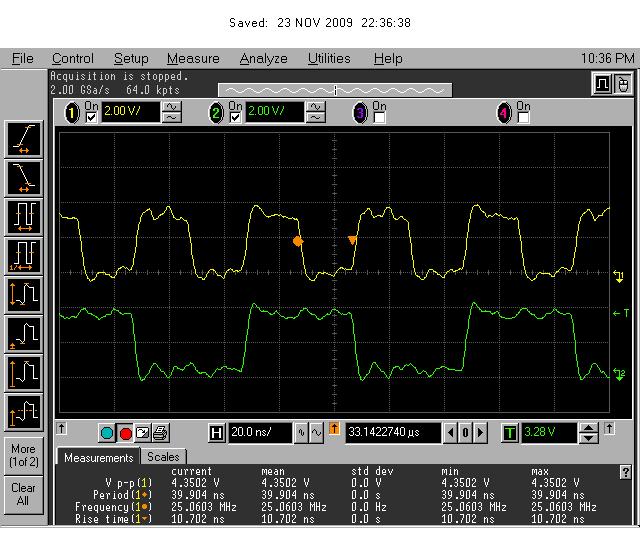
Task: Click the period measurement icon
Action: [23, 216]
